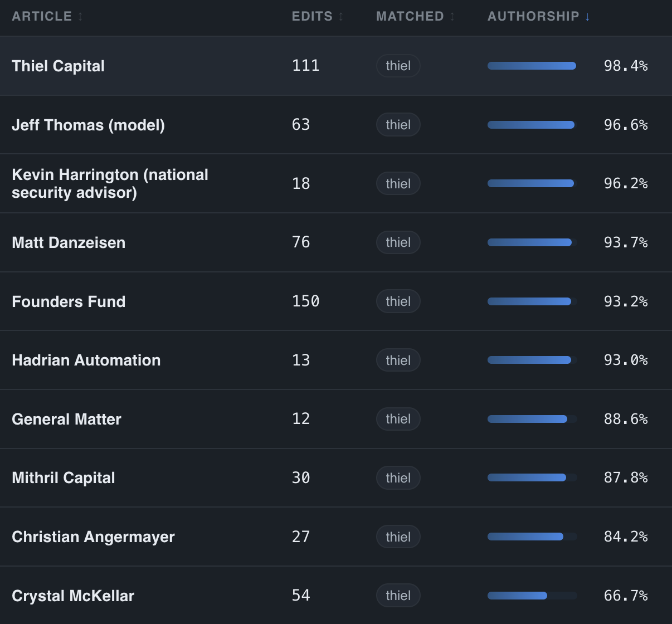
Task: Click the thiel tag in Christian Angermayer row
Action: 398,537
